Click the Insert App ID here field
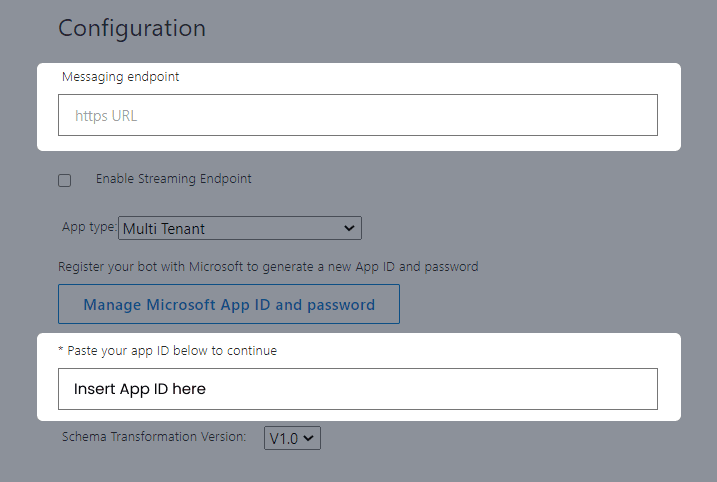The height and width of the screenshot is (482, 717). pos(358,389)
